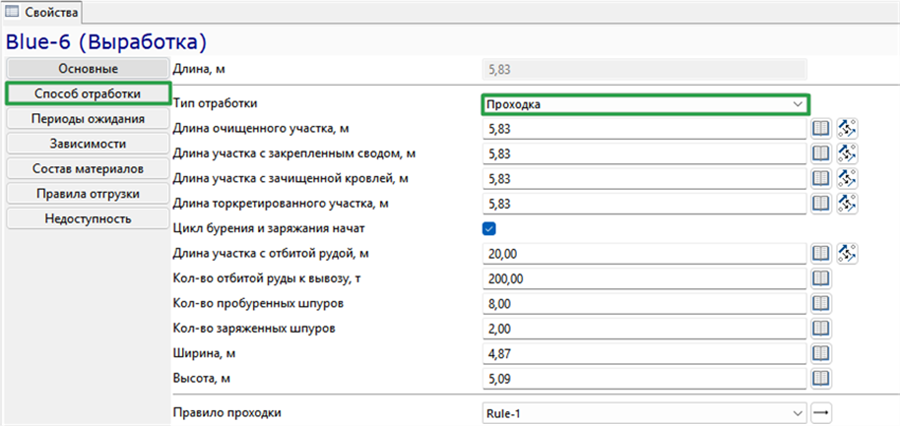This screenshot has height=426, width=900.
Task: Click measure icon for Длина участка с отбитой рудой
Action: 847,254
